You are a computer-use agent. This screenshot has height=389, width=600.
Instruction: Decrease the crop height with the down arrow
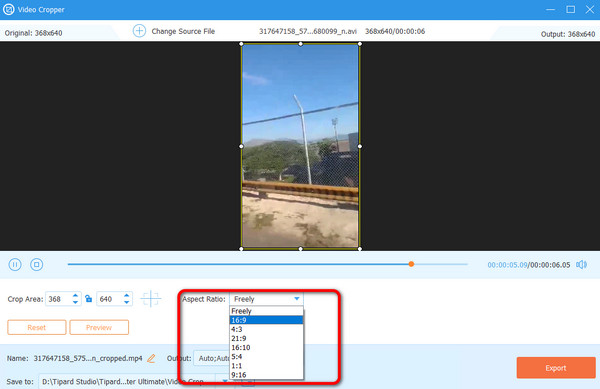pos(127,302)
